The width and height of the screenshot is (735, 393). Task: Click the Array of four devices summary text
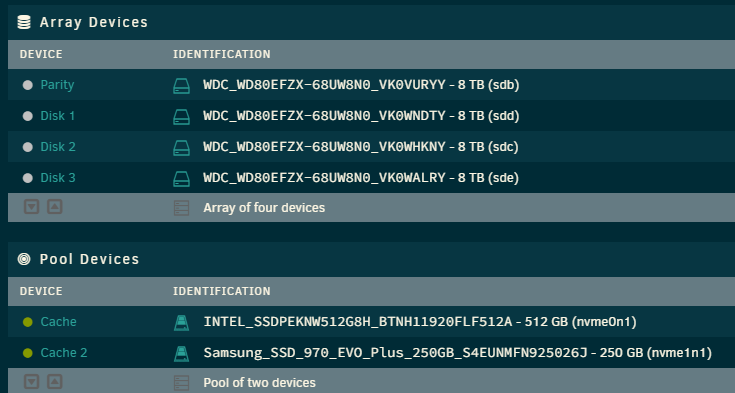point(264,208)
